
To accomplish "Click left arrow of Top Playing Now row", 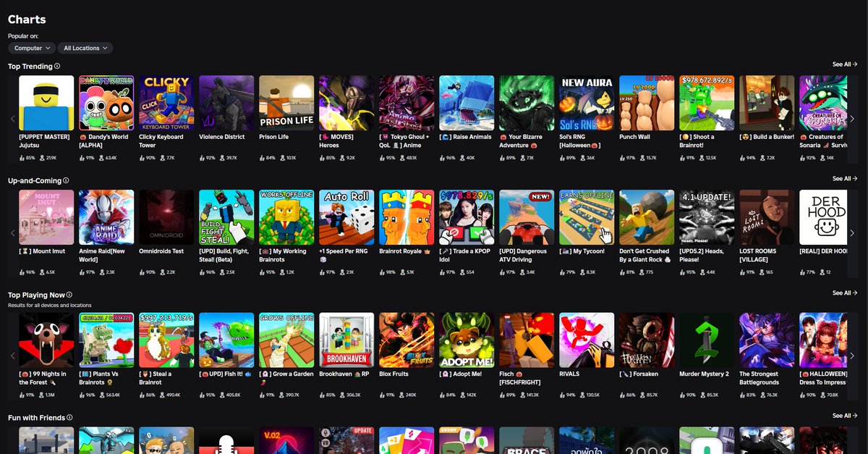I will click(12, 356).
